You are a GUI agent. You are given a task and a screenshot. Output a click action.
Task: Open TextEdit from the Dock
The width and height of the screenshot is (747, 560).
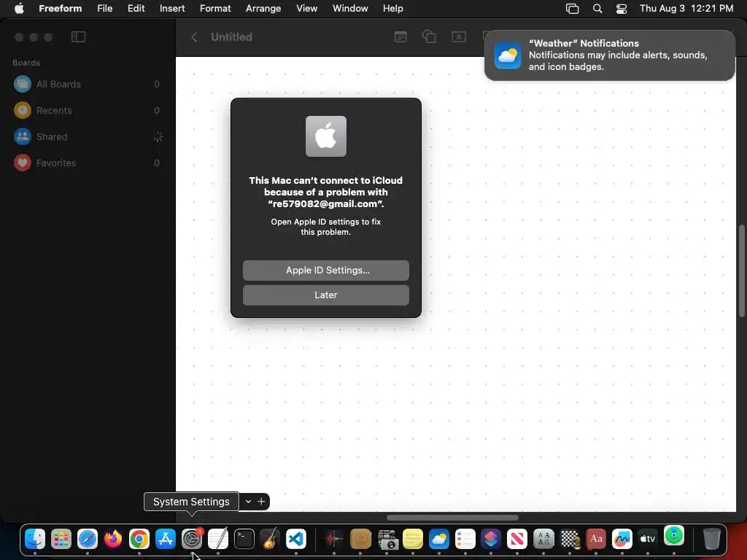(218, 539)
